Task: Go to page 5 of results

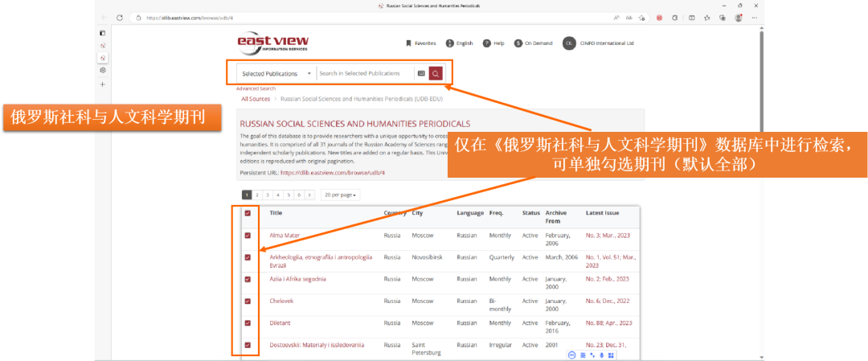Action: 289,195
